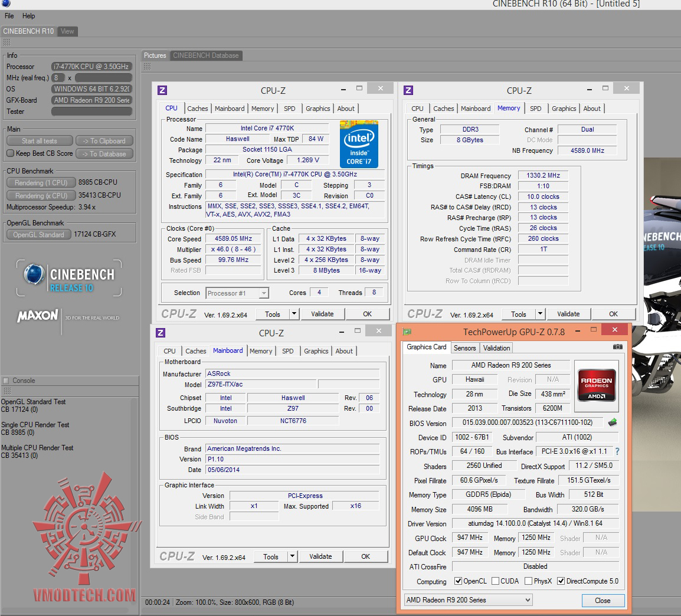Image resolution: width=681 pixels, height=616 pixels.
Task: Switch to CINEBENCH Database tab
Action: click(206, 55)
